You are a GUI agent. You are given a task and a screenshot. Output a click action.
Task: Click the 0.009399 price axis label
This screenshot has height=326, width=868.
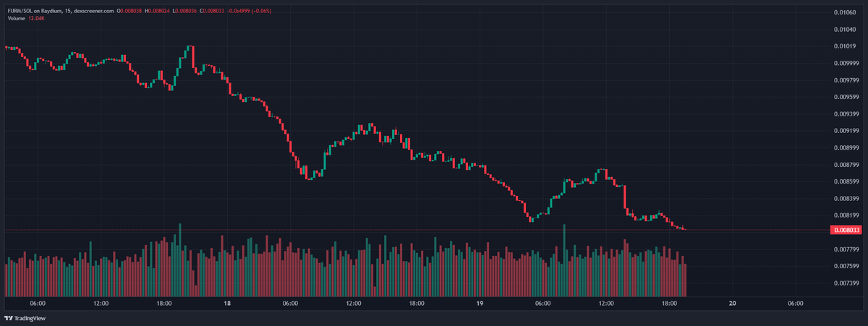coord(846,113)
